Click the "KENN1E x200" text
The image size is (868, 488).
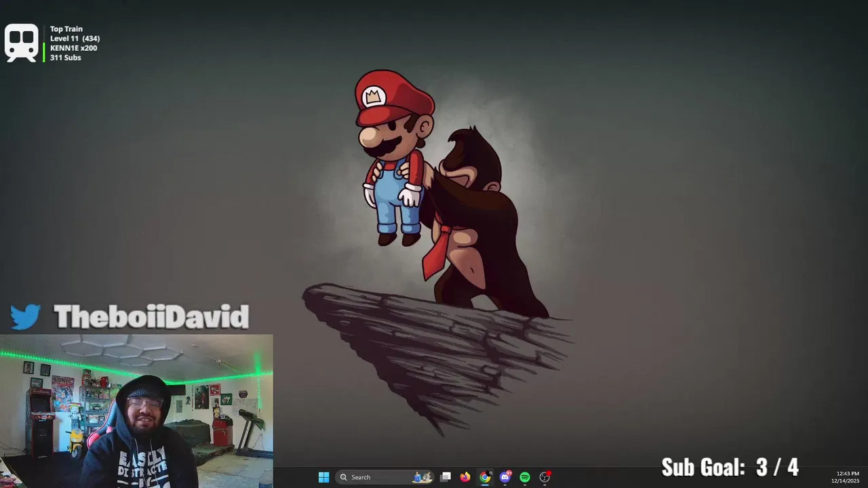pos(73,48)
